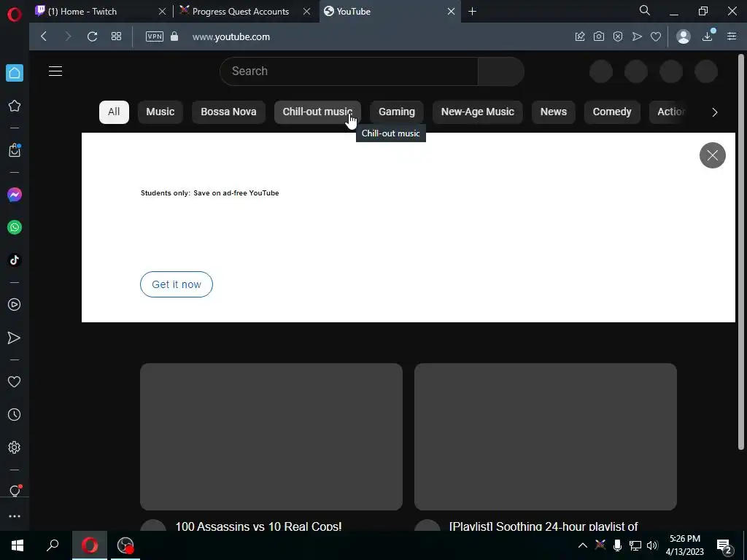The image size is (747, 560).
Task: Close the Home - Twitch tab
Action: tap(162, 12)
